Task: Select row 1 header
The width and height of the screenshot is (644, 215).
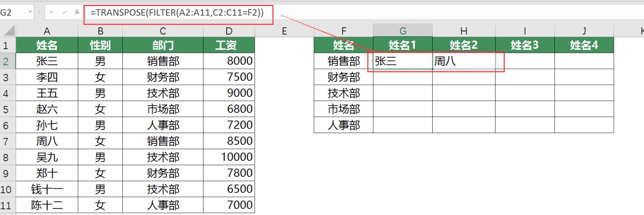Action: click(x=8, y=45)
